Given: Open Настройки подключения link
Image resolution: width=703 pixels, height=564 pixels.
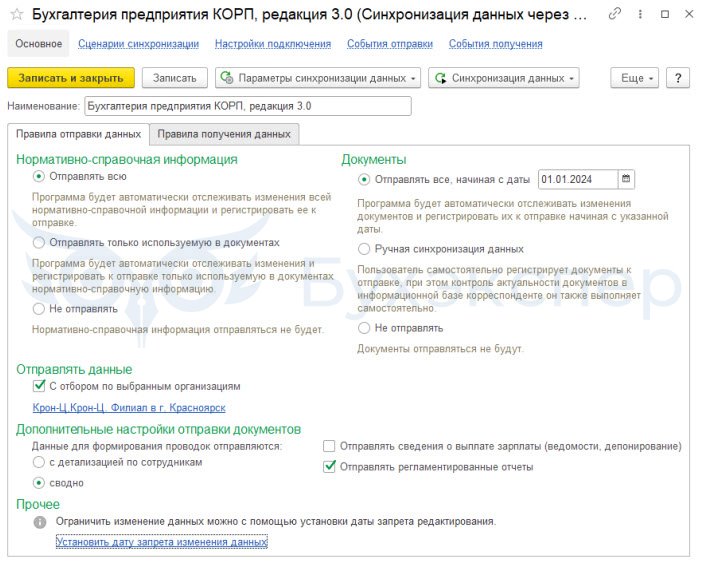Looking at the screenshot, I should click(273, 44).
